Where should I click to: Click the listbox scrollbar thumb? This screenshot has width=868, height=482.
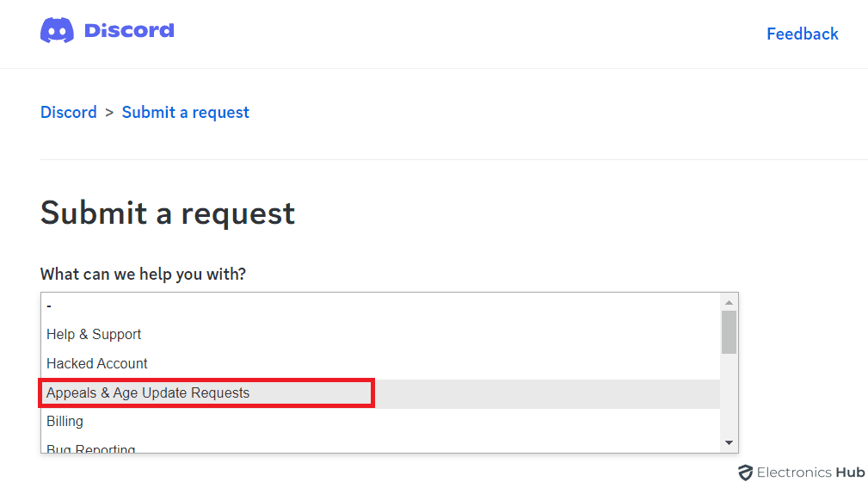pos(729,331)
